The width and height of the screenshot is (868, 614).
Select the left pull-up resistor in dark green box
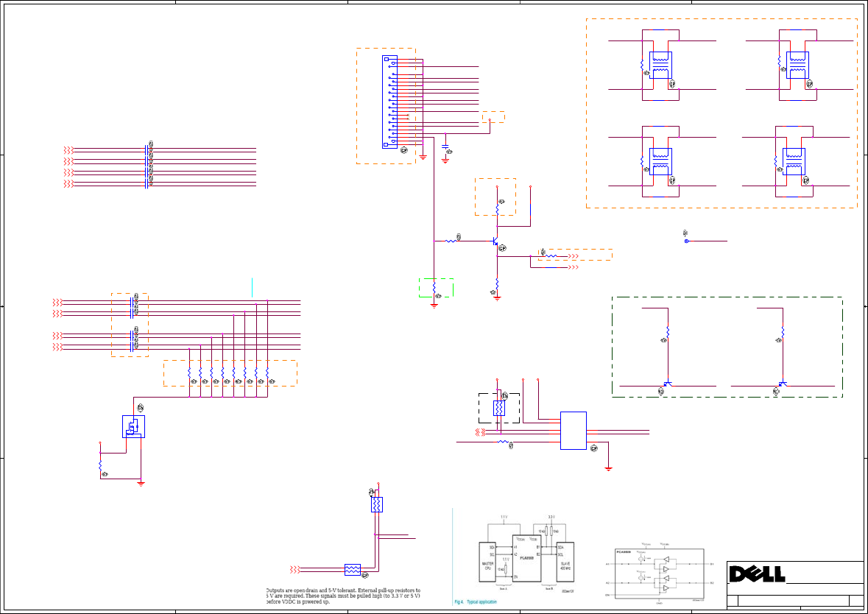[668, 331]
